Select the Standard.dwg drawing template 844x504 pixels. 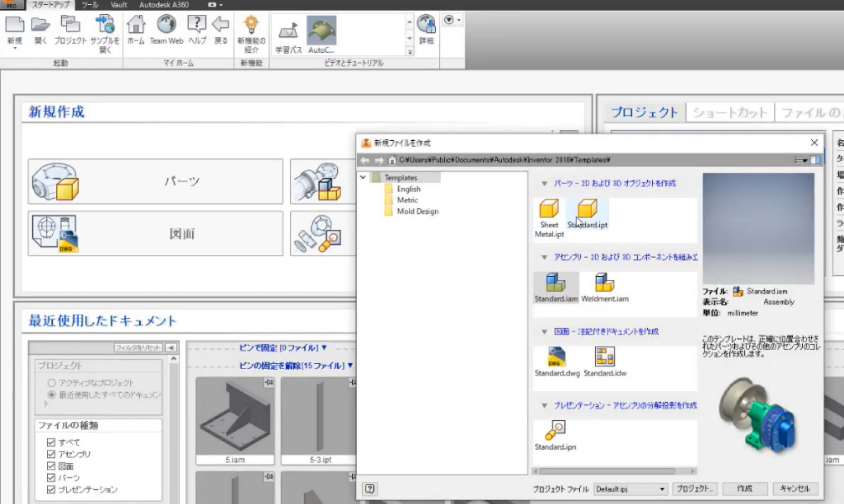(557, 357)
